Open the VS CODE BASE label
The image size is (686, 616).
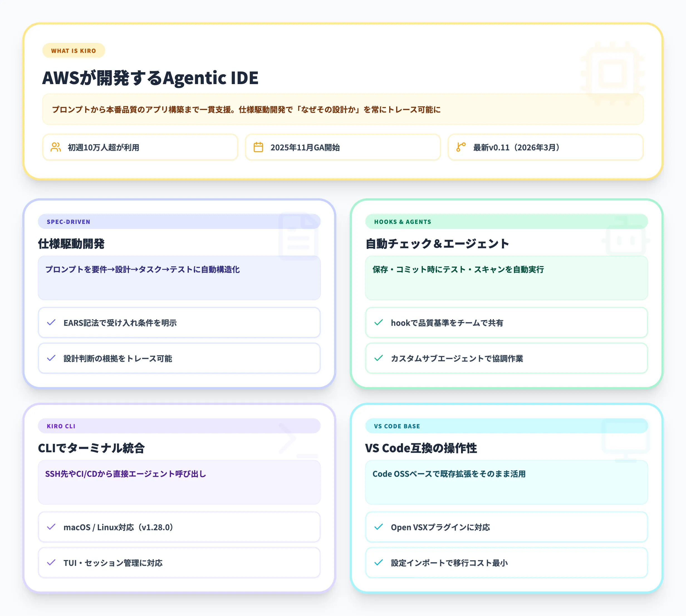(397, 426)
